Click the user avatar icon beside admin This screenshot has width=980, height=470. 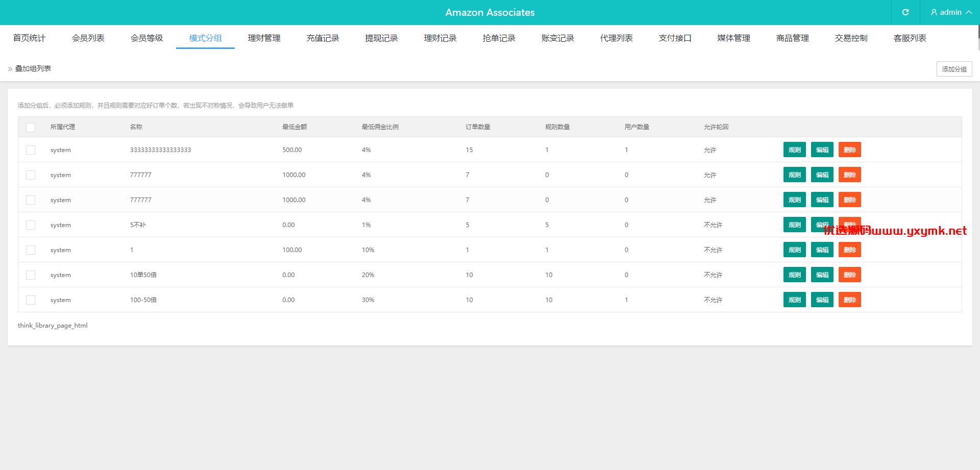(934, 12)
